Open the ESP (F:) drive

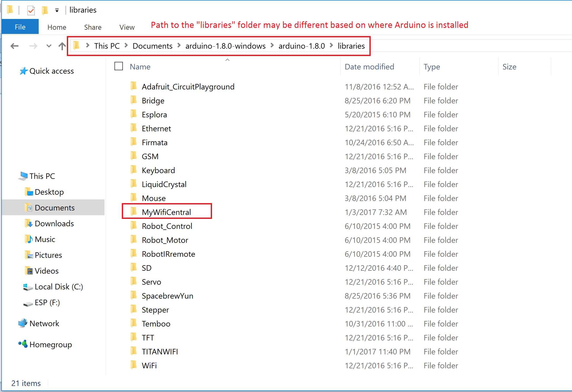point(47,302)
